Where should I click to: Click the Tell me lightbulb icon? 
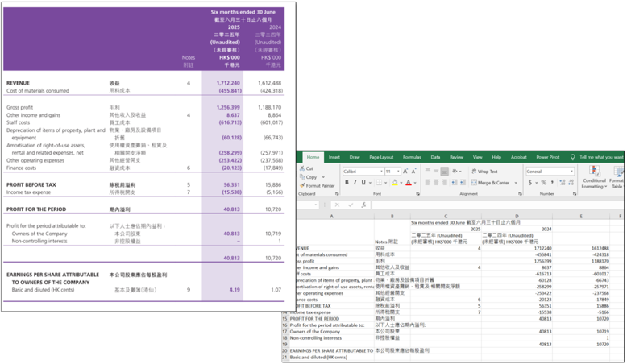pos(573,157)
